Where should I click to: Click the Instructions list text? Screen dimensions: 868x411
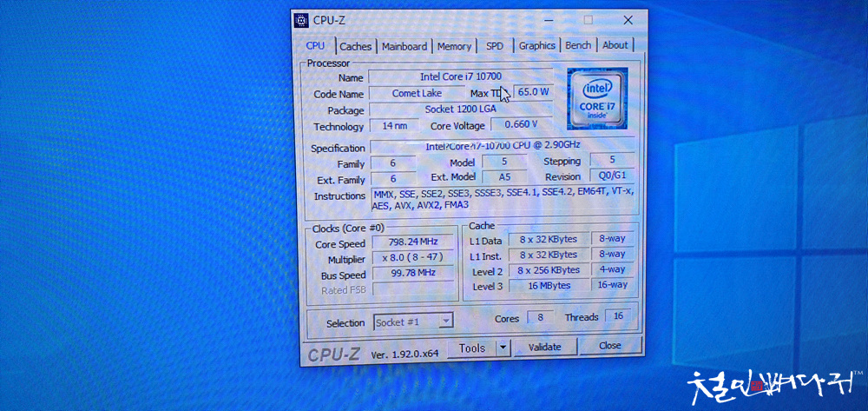tap(503, 199)
